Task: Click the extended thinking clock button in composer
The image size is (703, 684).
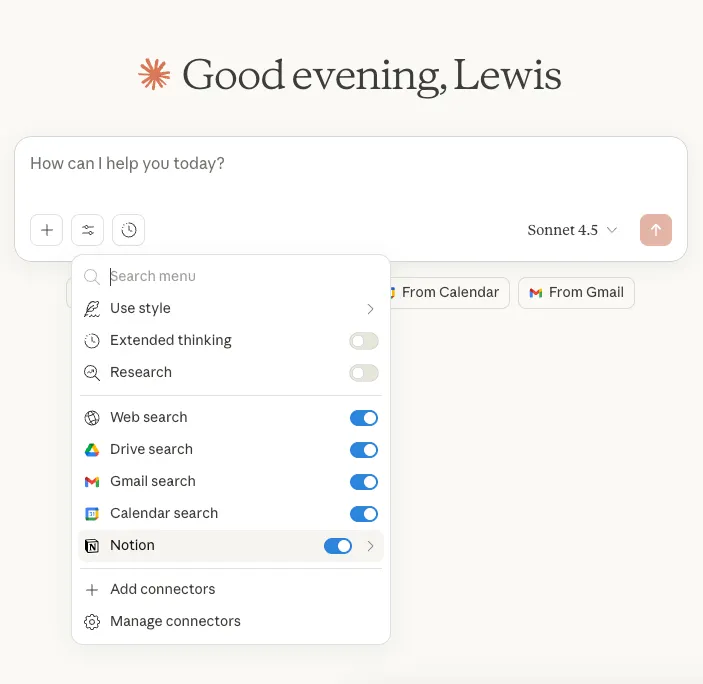Action: click(129, 230)
